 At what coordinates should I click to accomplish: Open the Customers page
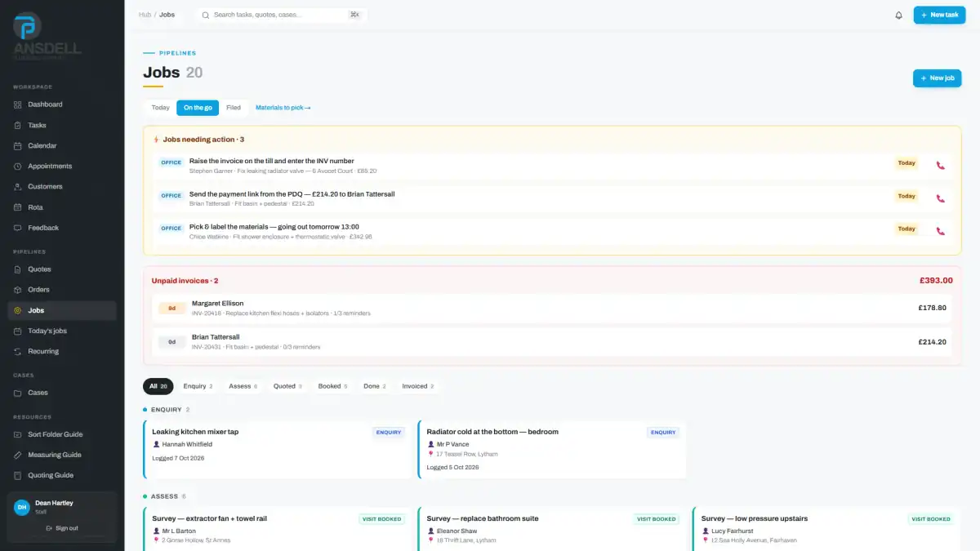pyautogui.click(x=62, y=186)
